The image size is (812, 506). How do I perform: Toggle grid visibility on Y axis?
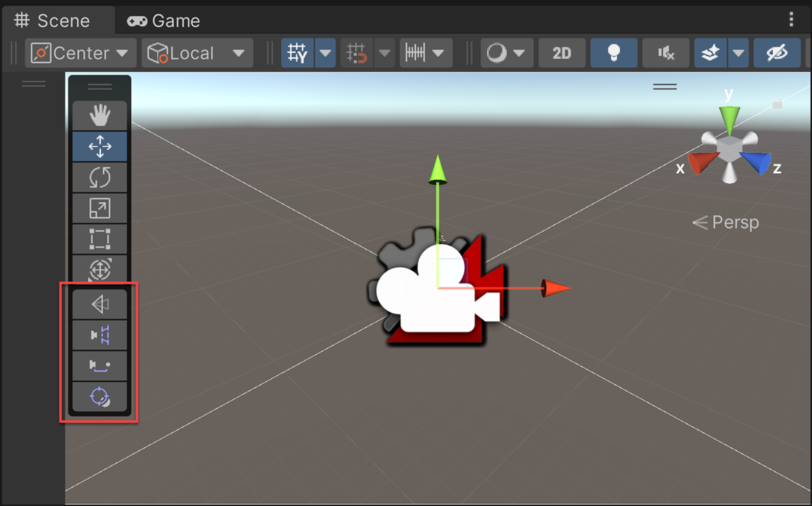[298, 53]
